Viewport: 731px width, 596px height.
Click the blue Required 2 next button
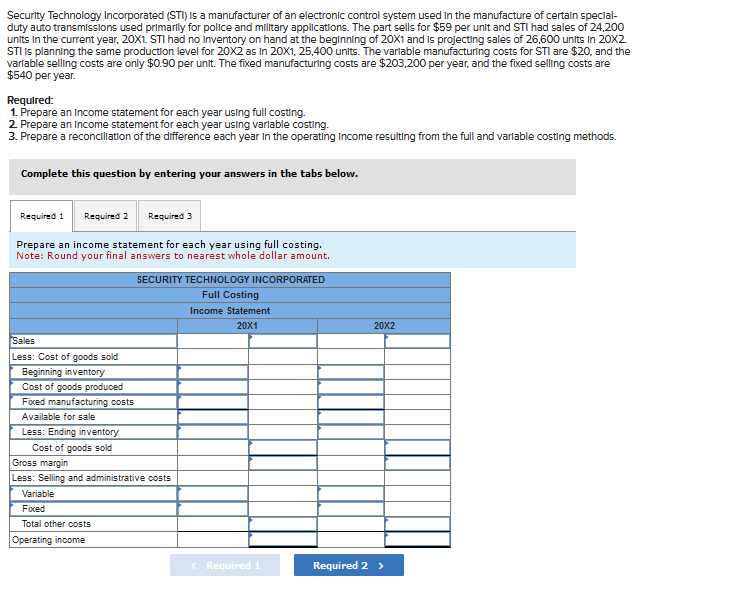pyautogui.click(x=349, y=565)
